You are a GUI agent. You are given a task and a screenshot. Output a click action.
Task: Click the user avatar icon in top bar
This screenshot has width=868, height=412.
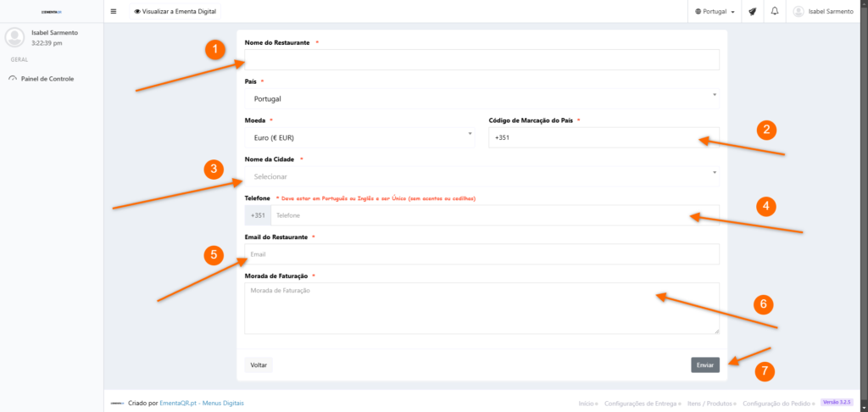tap(798, 12)
